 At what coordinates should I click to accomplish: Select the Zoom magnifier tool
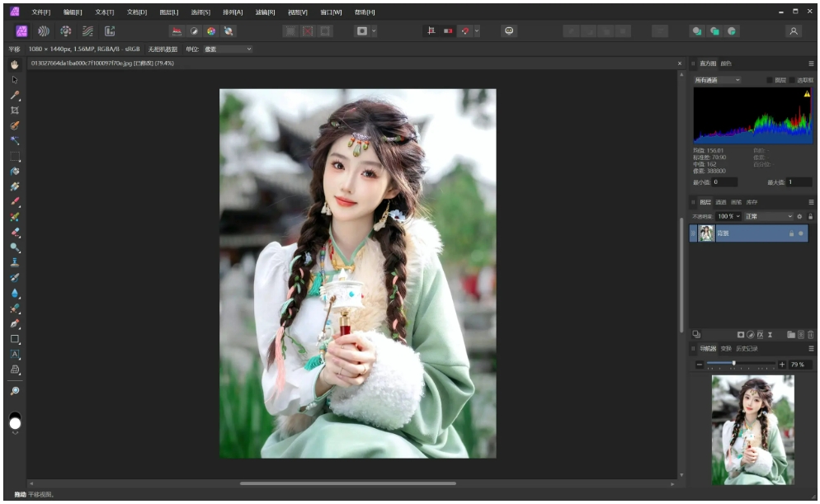point(15,390)
